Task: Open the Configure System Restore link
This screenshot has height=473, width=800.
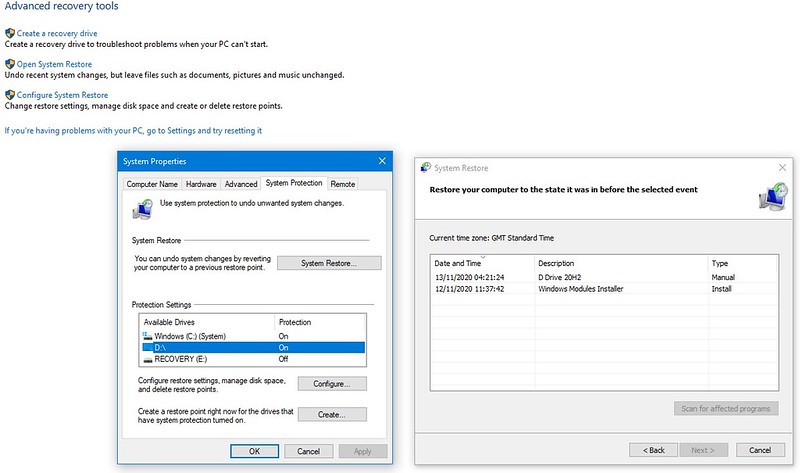Action: tap(62, 95)
